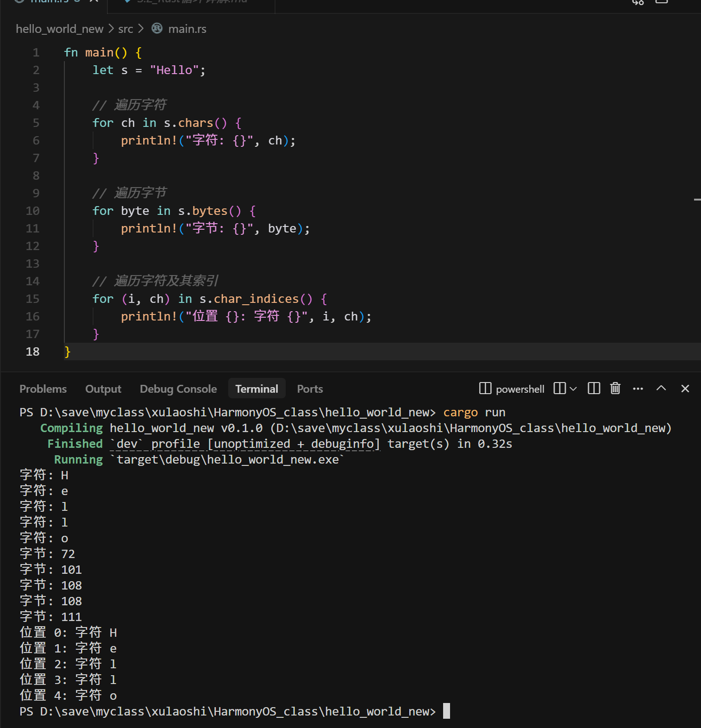
Task: Expand the terminal launch profile dropdown chevron
Action: tap(573, 389)
